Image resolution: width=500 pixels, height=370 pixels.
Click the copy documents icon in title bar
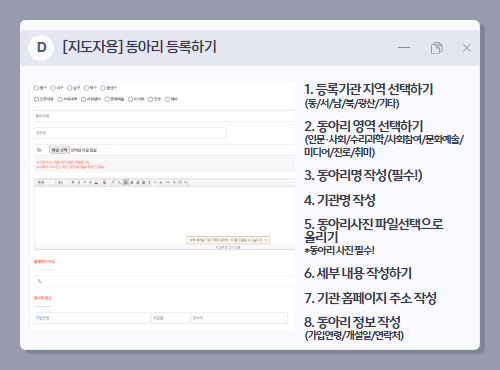436,48
